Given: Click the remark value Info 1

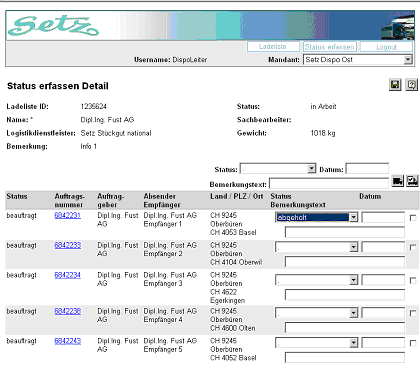Looking at the screenshot, I should 89,146.
